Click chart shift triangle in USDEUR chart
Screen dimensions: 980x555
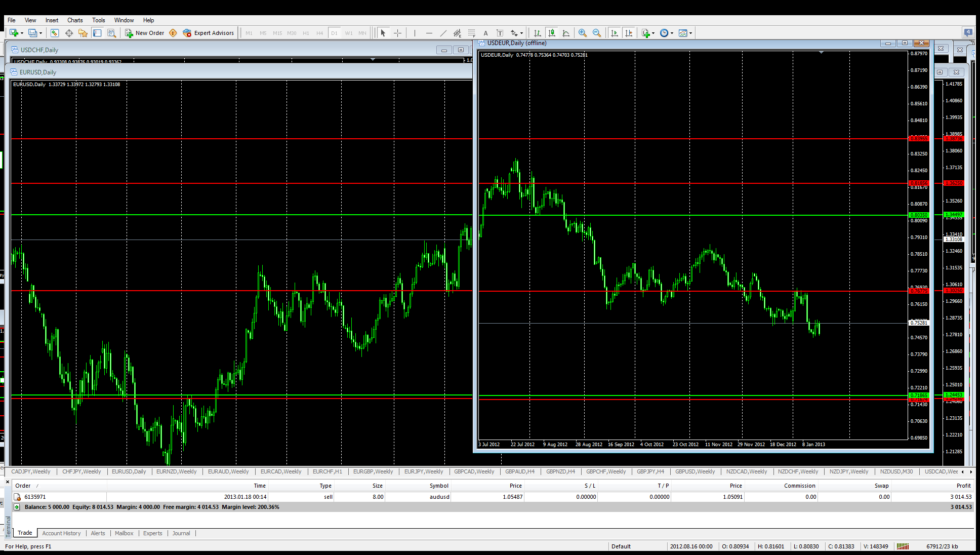[x=821, y=52]
